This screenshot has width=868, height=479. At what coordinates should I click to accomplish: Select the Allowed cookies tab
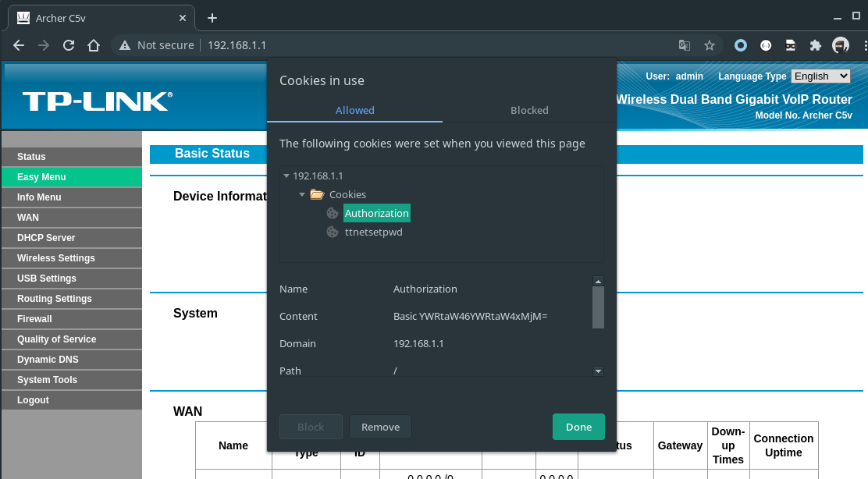coord(354,110)
